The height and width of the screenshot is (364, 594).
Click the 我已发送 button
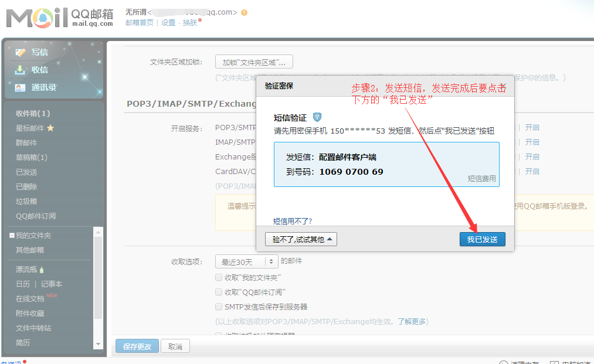tap(482, 239)
